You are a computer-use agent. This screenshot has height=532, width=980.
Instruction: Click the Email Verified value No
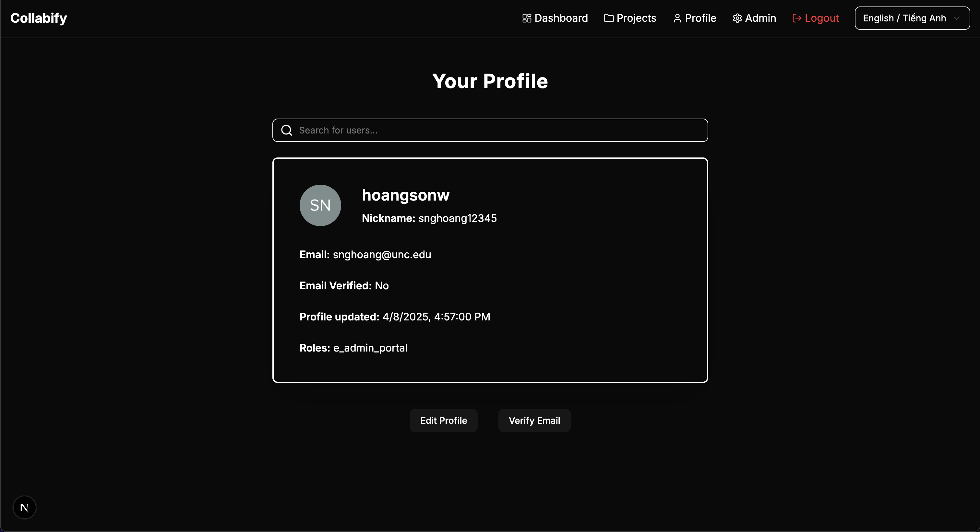[382, 286]
